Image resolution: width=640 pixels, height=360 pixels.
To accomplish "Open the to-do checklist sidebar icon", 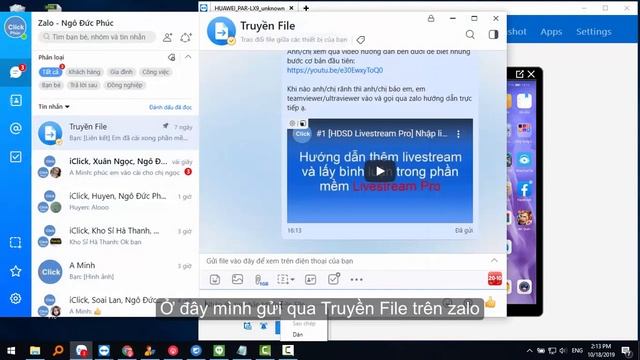I will 16,157.
